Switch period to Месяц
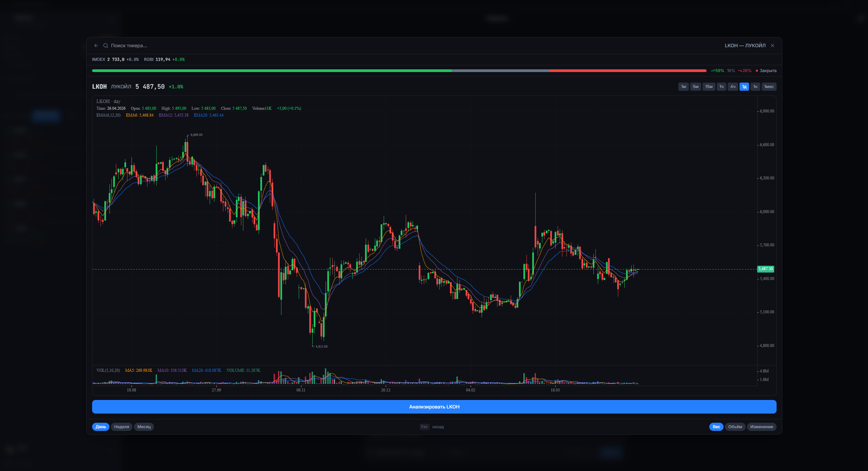 click(x=144, y=427)
